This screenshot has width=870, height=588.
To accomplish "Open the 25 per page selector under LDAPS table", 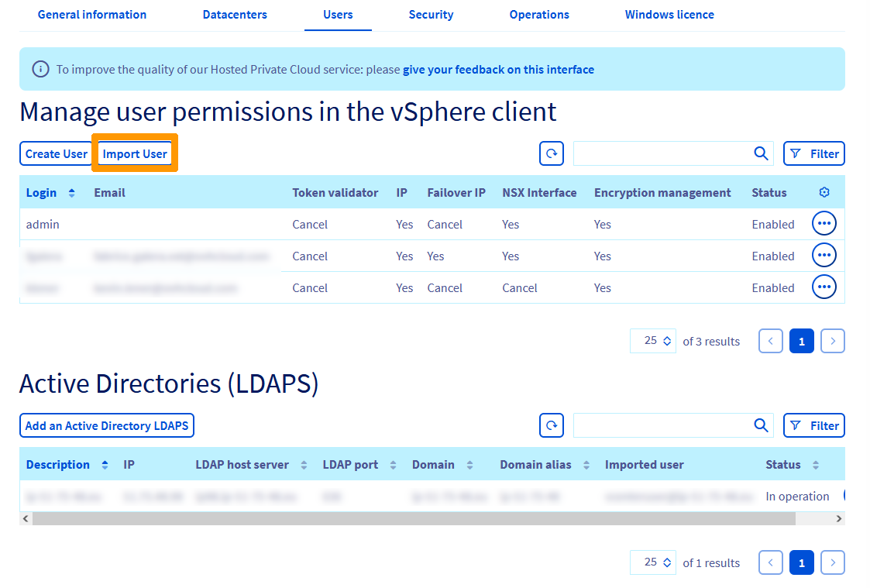I will coord(652,562).
